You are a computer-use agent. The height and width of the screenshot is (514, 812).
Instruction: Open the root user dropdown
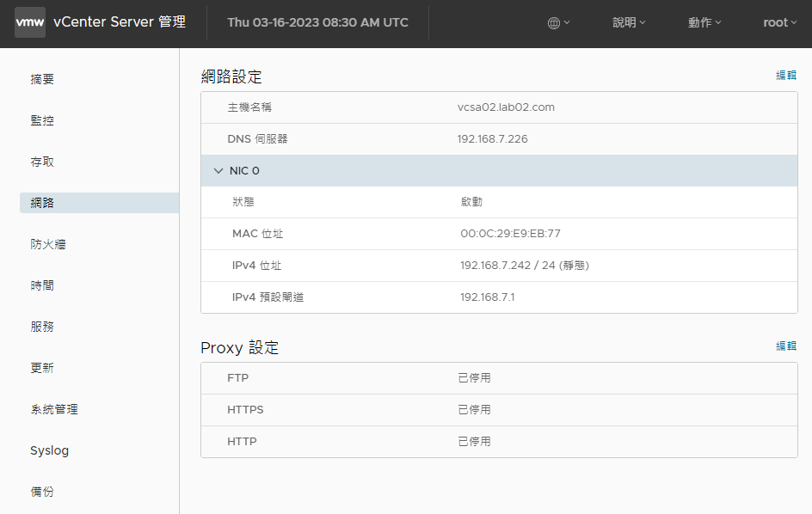point(780,22)
